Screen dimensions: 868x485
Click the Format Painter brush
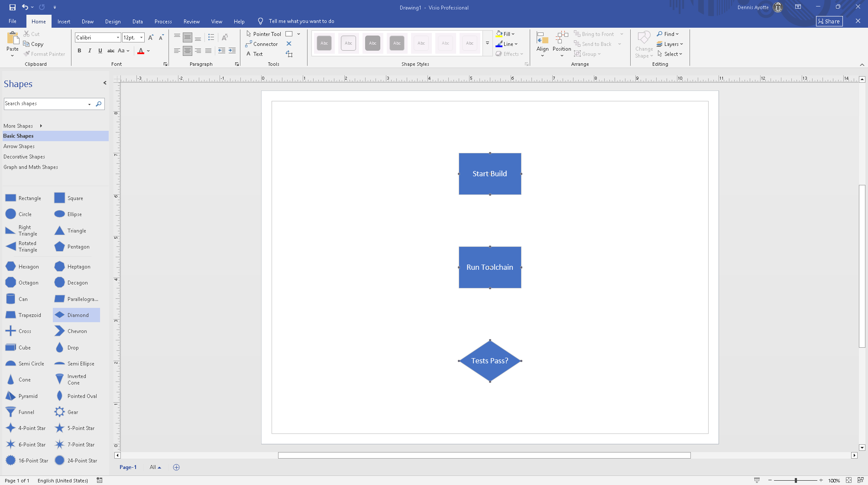(x=27, y=54)
